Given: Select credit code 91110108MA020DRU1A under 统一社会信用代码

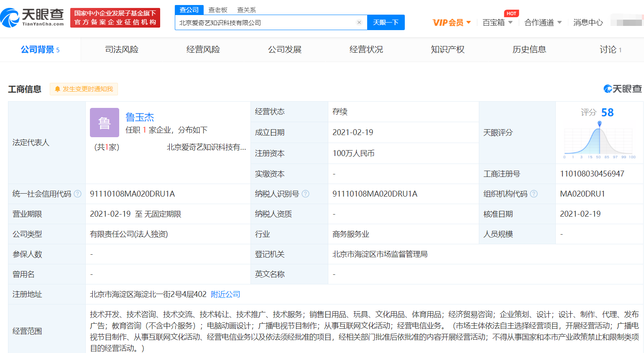Looking at the screenshot, I should [132, 194].
